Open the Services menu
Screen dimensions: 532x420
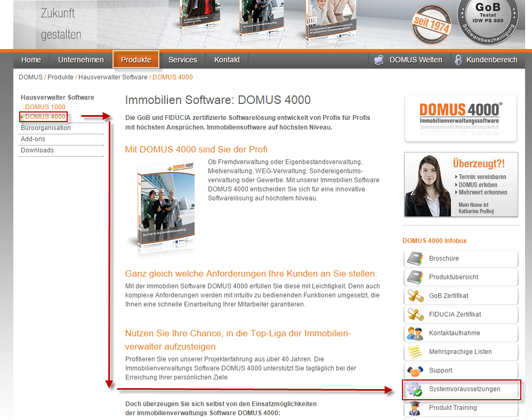pos(182,60)
